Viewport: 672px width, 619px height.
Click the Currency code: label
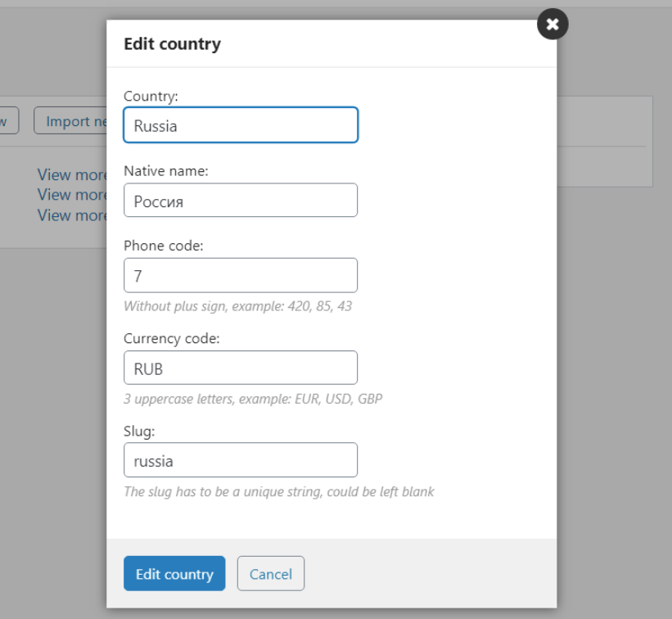pyautogui.click(x=171, y=338)
